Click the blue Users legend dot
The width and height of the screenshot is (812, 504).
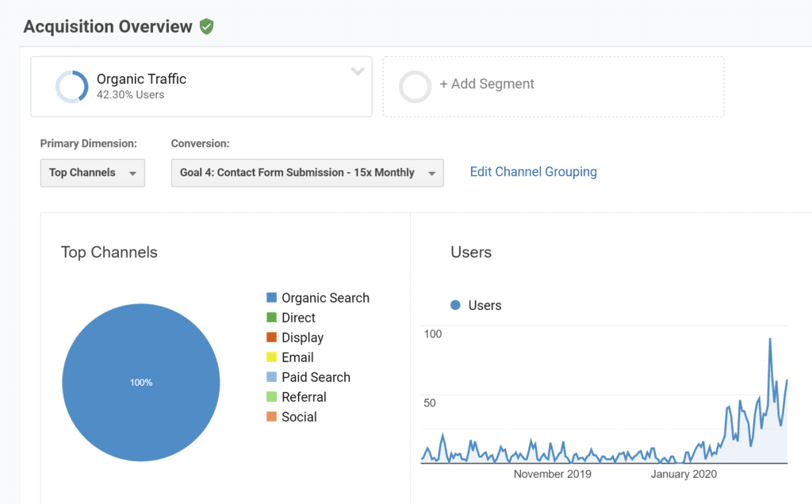455,305
